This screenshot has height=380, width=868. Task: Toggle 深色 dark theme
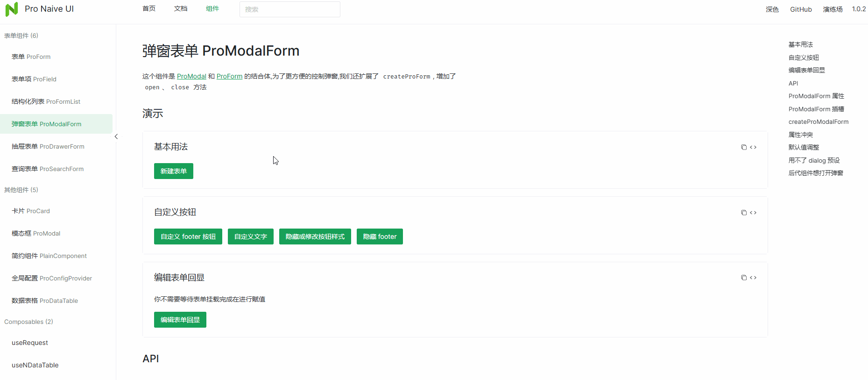coord(772,9)
